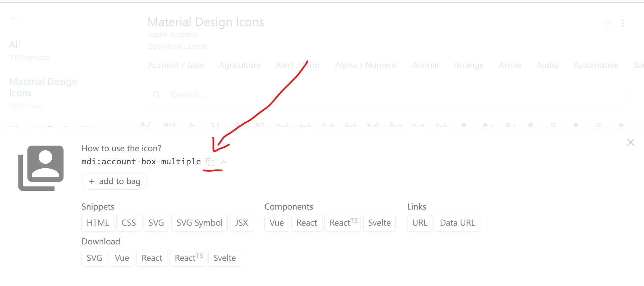Download the icon as SVG
The height and width of the screenshot is (286, 644).
94,258
